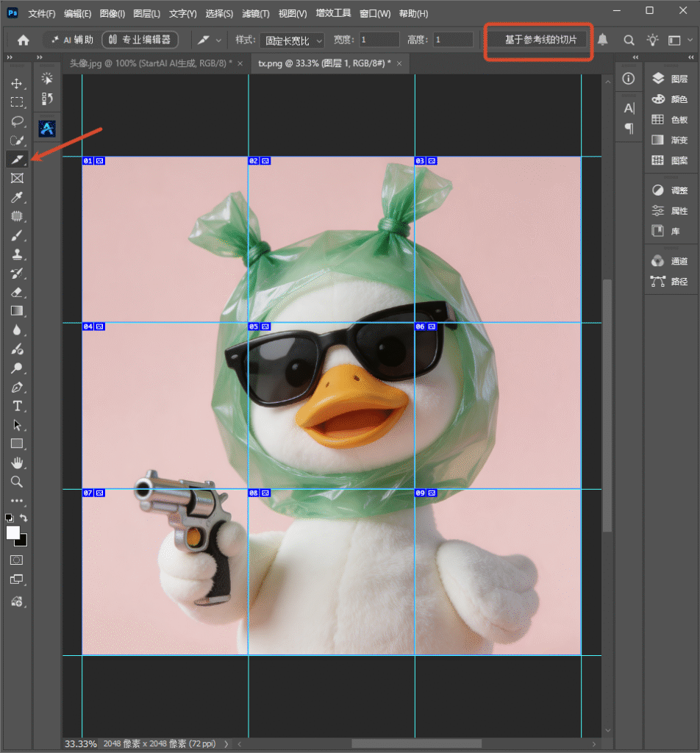Viewport: 700px width, 753px height.
Task: Swap foreground and background colors
Action: click(x=24, y=518)
